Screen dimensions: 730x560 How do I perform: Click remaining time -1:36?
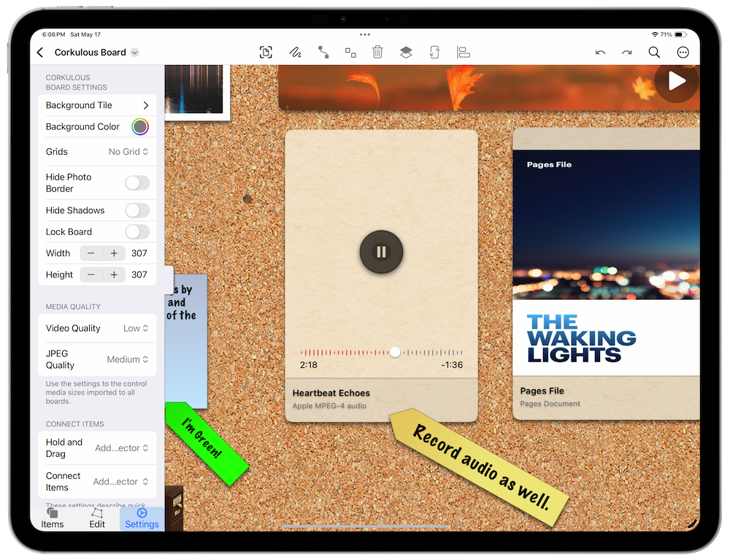(452, 365)
